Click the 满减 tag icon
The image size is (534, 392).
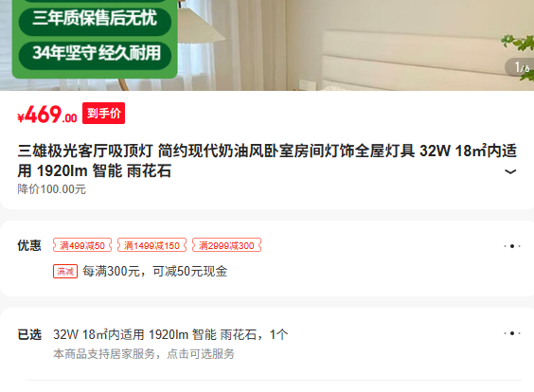(65, 272)
